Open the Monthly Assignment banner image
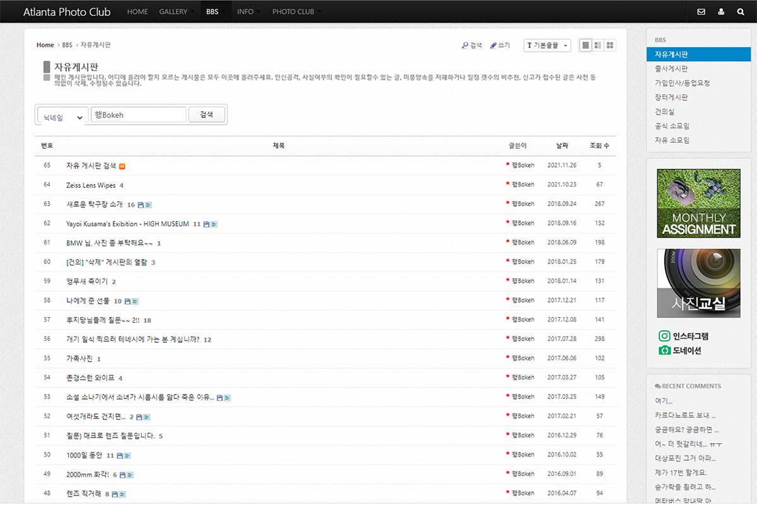This screenshot has height=532, width=757. (698, 203)
